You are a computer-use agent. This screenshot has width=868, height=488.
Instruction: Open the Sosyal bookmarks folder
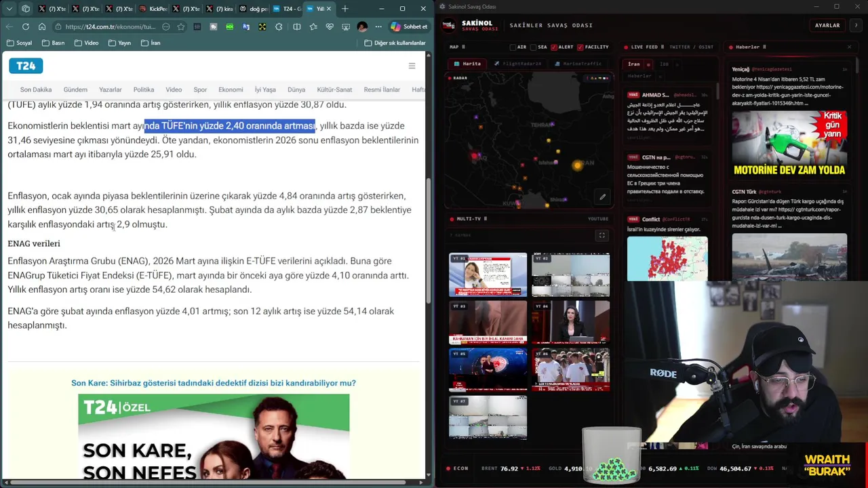pyautogui.click(x=19, y=43)
